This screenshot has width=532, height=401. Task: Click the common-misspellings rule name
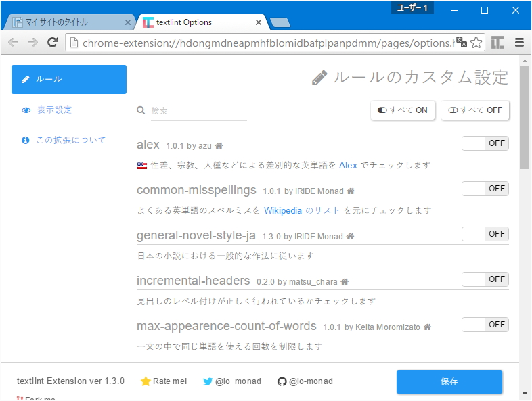coord(196,190)
